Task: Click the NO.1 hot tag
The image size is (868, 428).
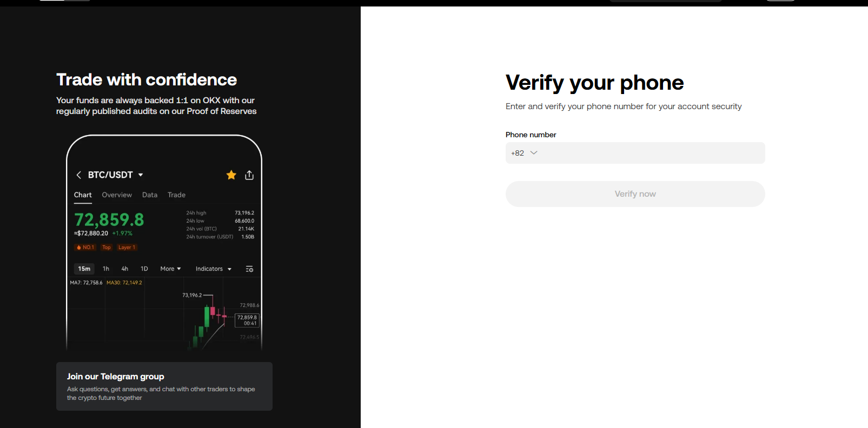Action: tap(85, 248)
